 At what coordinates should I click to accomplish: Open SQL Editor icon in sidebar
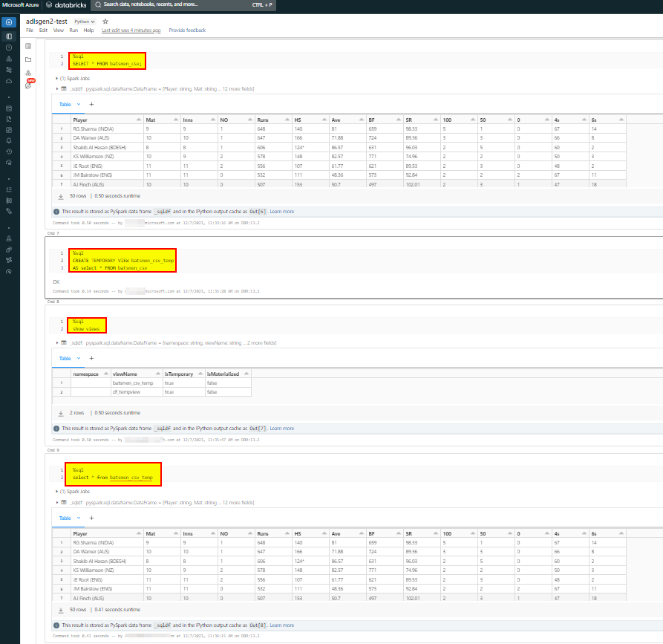point(9,108)
